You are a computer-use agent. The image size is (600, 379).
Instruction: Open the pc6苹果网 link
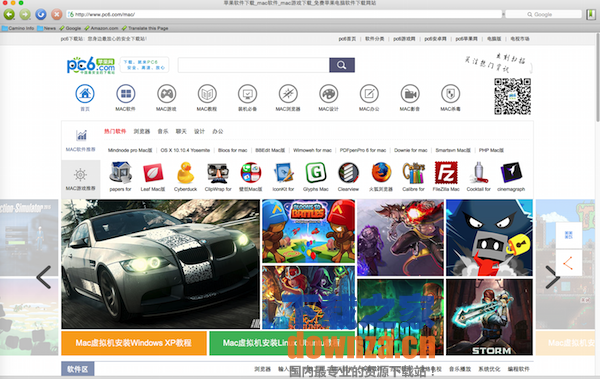click(466, 39)
